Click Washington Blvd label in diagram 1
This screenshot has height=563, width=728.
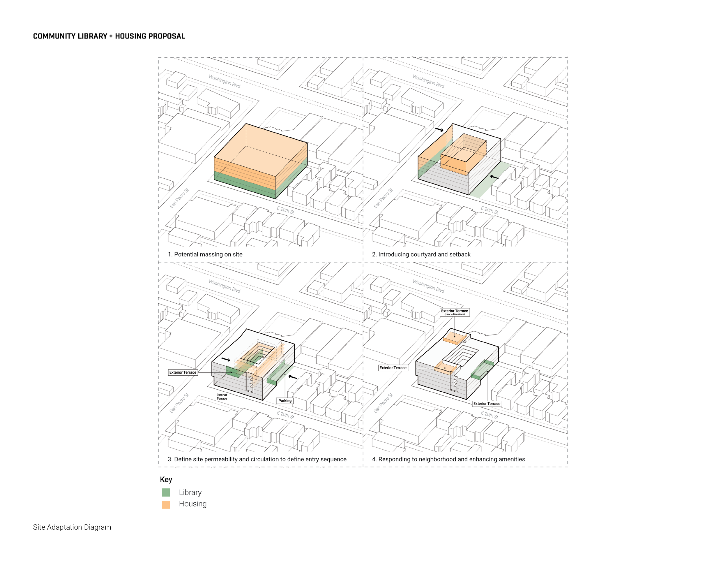click(x=224, y=81)
